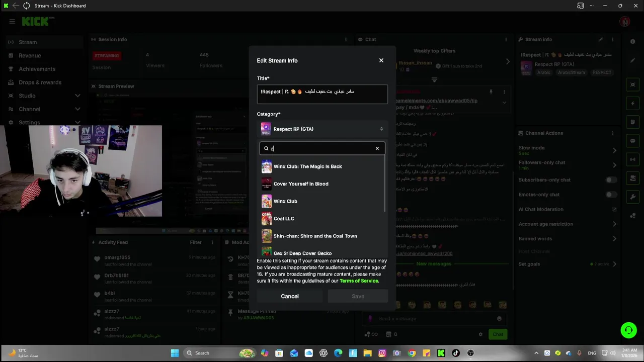Click the stream Title text field

tap(322, 94)
